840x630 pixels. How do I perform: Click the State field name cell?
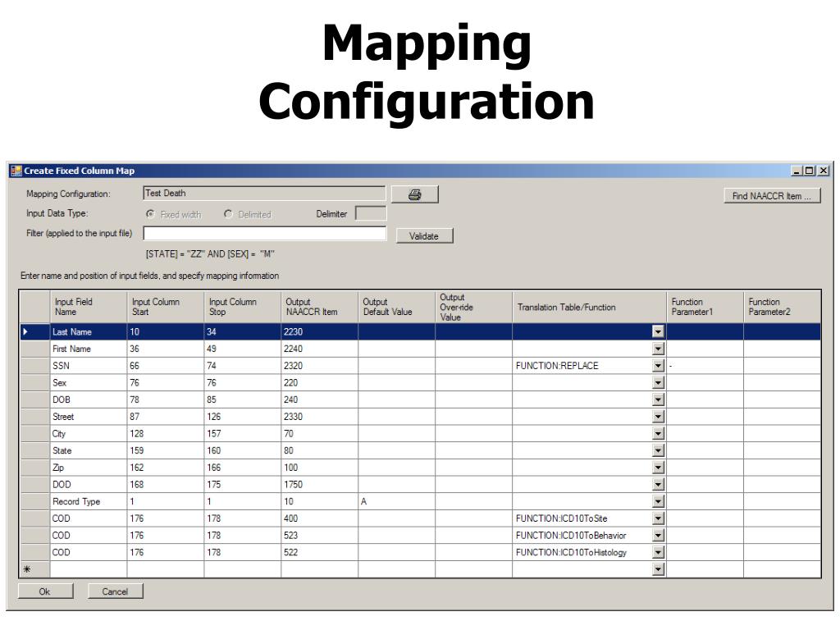(x=89, y=451)
